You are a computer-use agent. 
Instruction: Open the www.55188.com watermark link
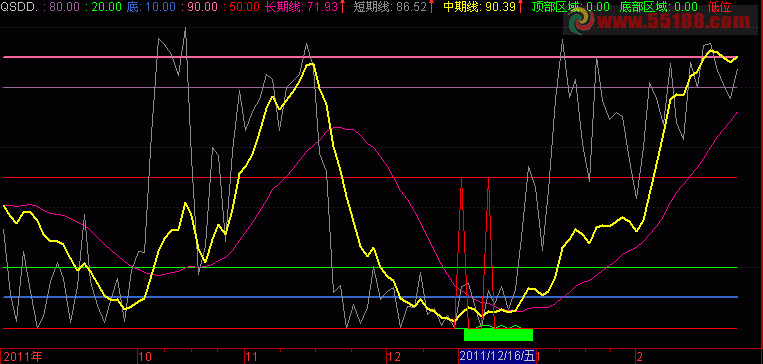(x=673, y=22)
